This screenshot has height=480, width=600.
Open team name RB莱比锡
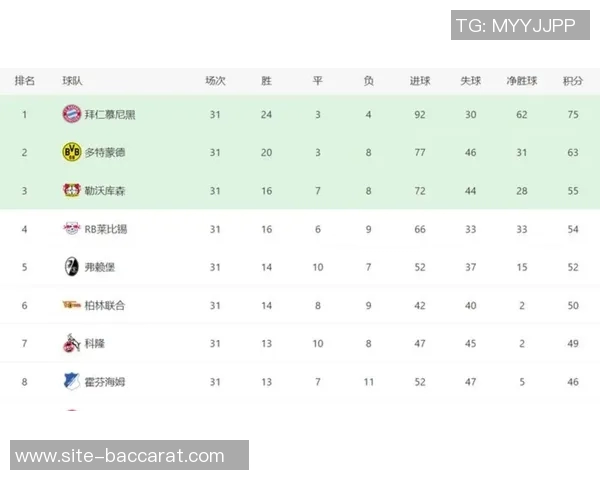(x=106, y=229)
